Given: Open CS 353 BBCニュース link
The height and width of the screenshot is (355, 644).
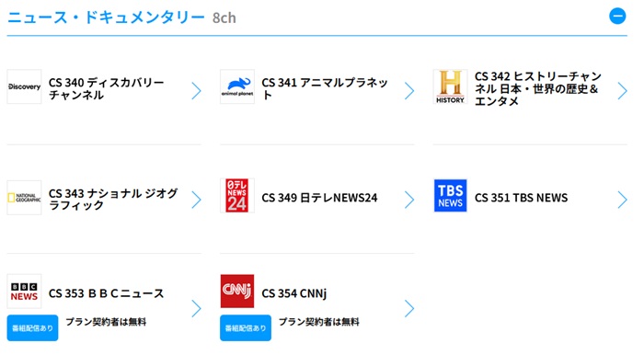Looking at the screenshot, I should point(106,293).
